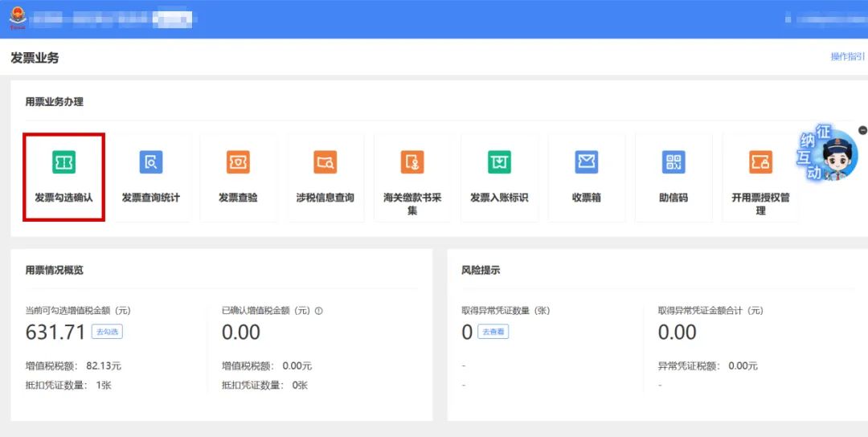Collapse the 征纳互动 floating widget minus button

862,130
